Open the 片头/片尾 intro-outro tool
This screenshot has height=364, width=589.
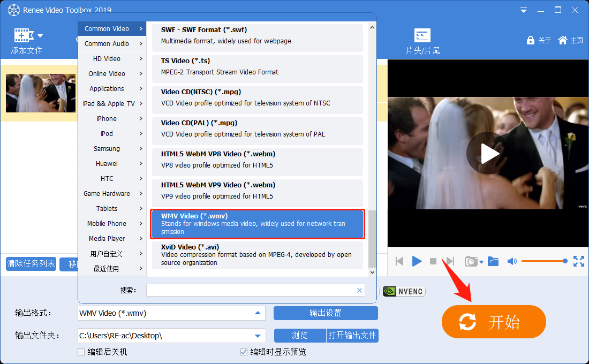click(422, 41)
